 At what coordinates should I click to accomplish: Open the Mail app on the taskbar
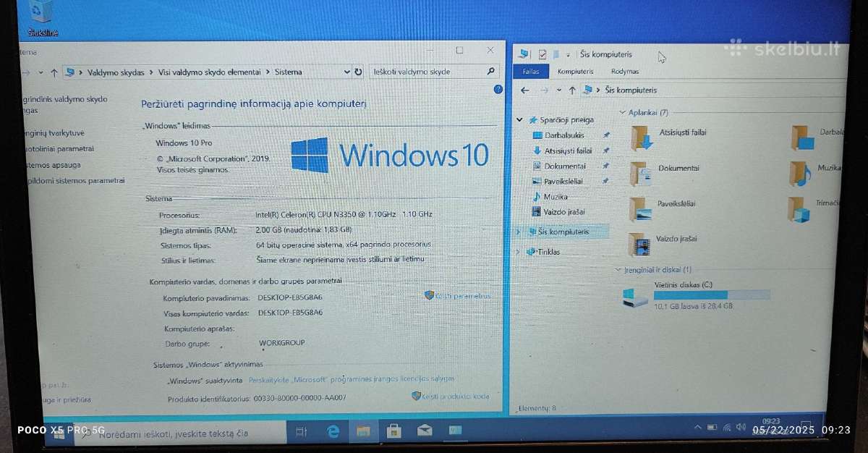425,432
